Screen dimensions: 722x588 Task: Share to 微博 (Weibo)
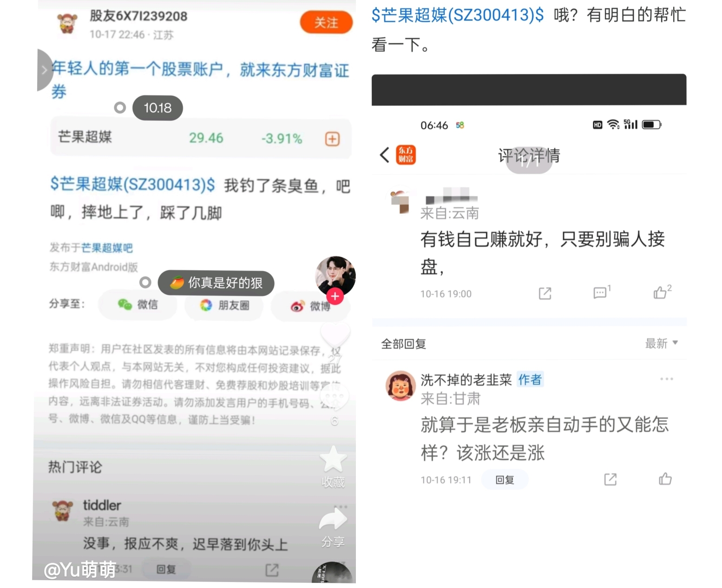tap(310, 306)
